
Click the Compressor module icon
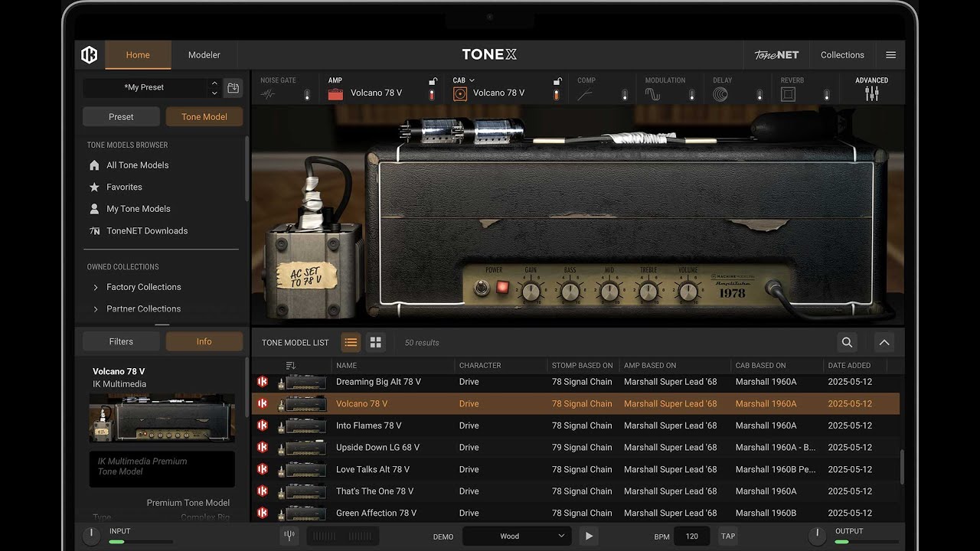585,95
